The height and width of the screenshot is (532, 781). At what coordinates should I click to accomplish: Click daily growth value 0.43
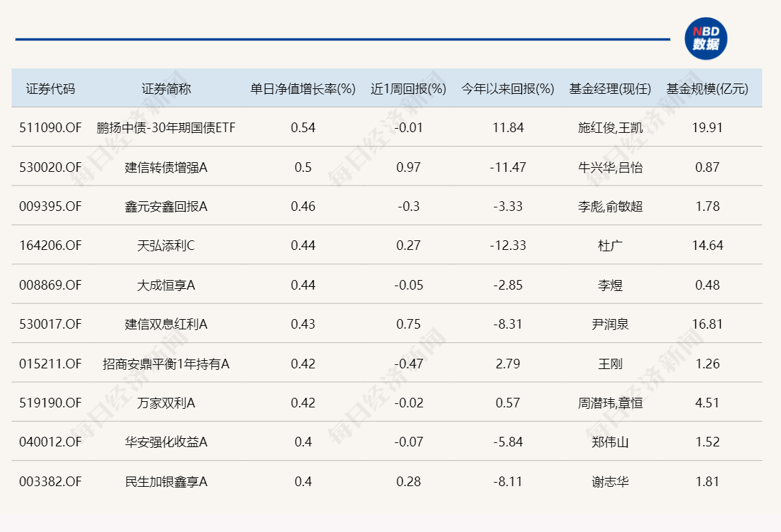click(x=303, y=324)
